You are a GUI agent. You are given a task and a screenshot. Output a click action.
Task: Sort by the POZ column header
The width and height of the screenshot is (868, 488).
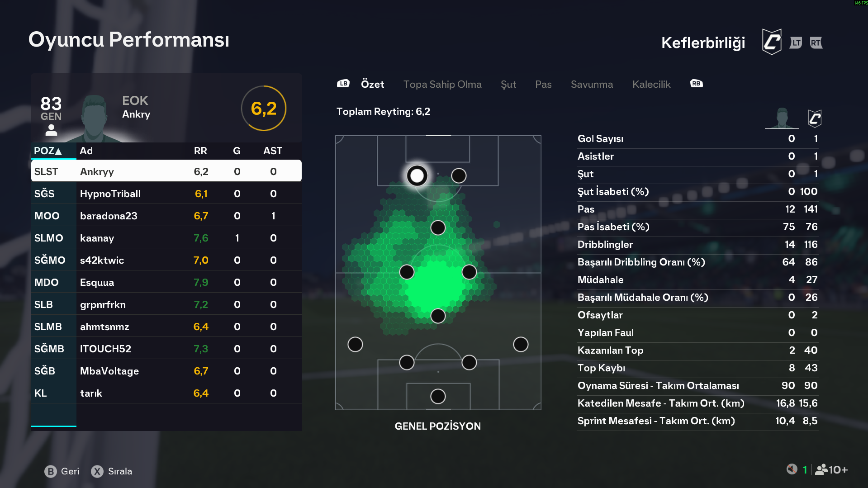pos(48,151)
